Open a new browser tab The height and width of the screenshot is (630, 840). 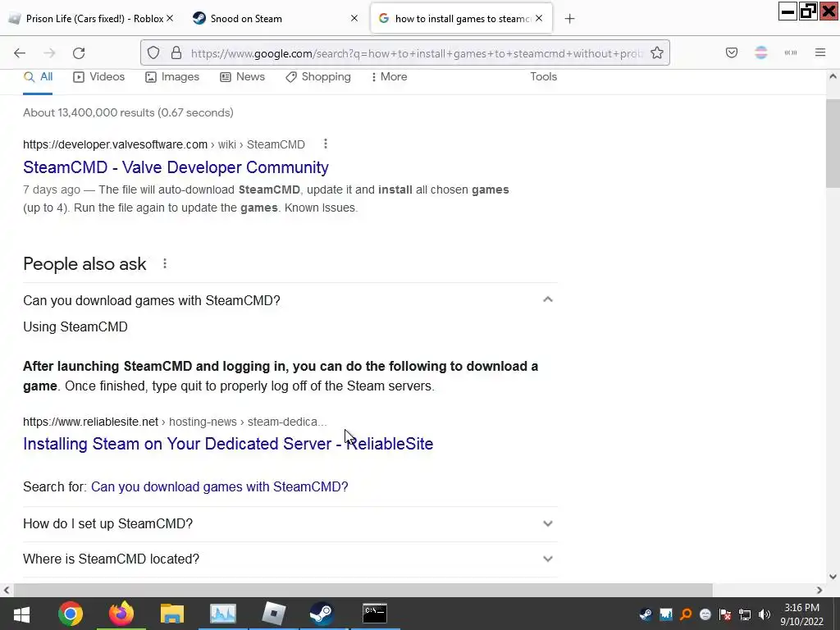[569, 19]
